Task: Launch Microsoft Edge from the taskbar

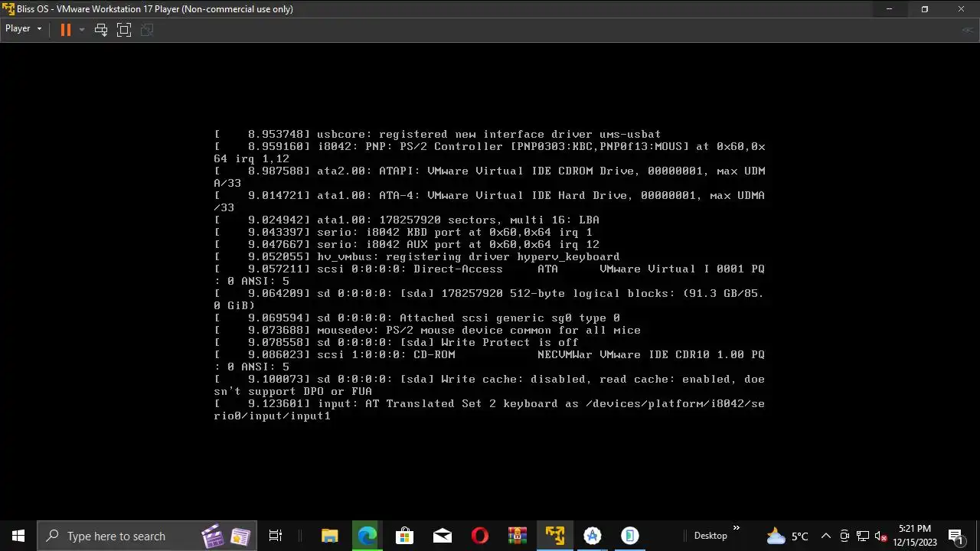Action: pyautogui.click(x=367, y=536)
